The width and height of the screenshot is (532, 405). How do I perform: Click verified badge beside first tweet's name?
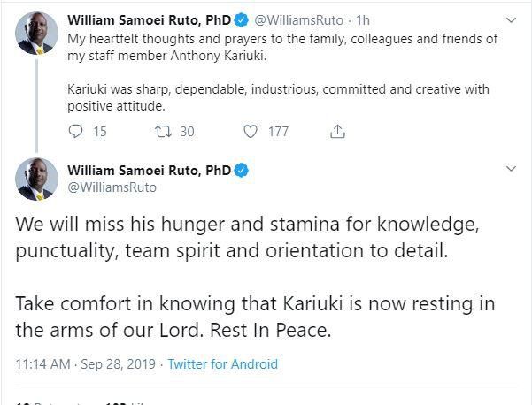(x=240, y=19)
